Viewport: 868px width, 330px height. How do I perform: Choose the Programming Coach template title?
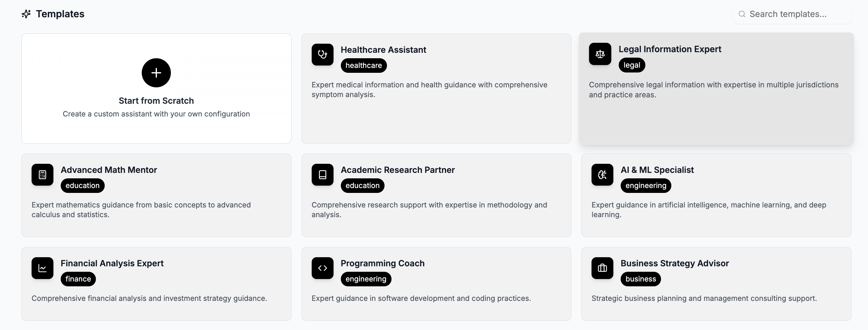pos(382,263)
